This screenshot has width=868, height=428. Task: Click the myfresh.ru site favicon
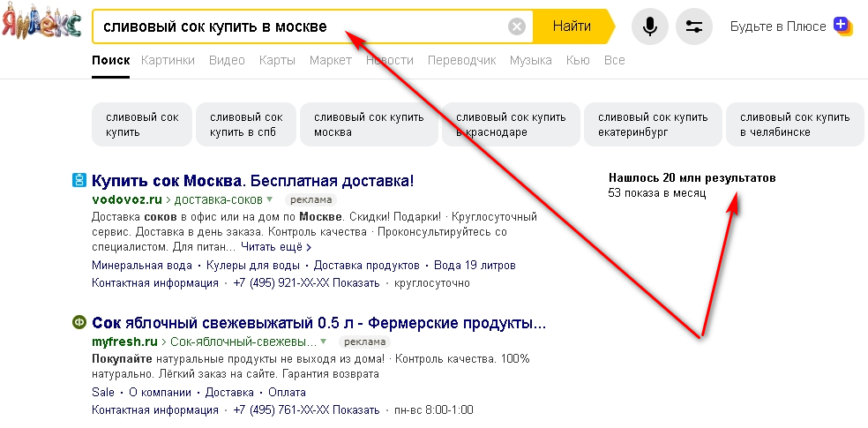pyautogui.click(x=79, y=322)
